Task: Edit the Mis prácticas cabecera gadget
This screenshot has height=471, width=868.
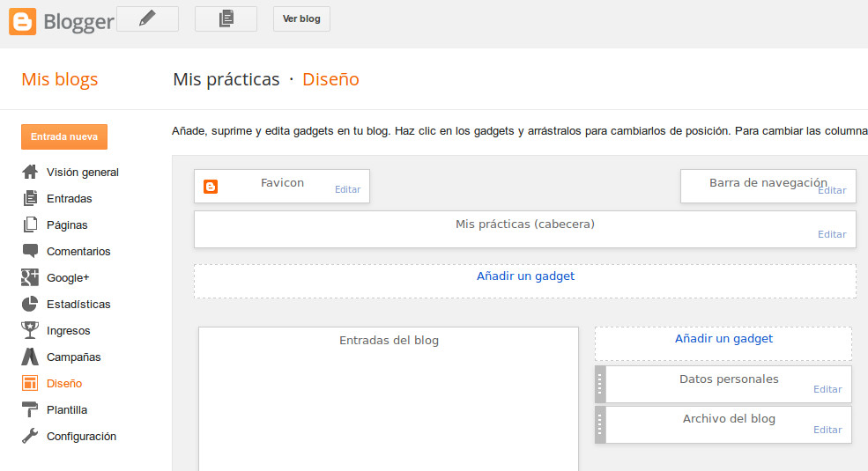Action: [832, 234]
